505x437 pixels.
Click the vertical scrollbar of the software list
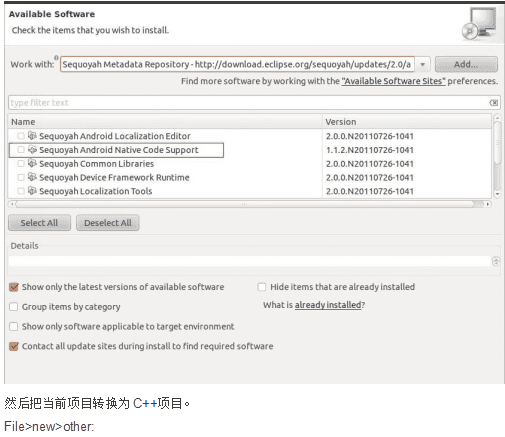(x=497, y=143)
